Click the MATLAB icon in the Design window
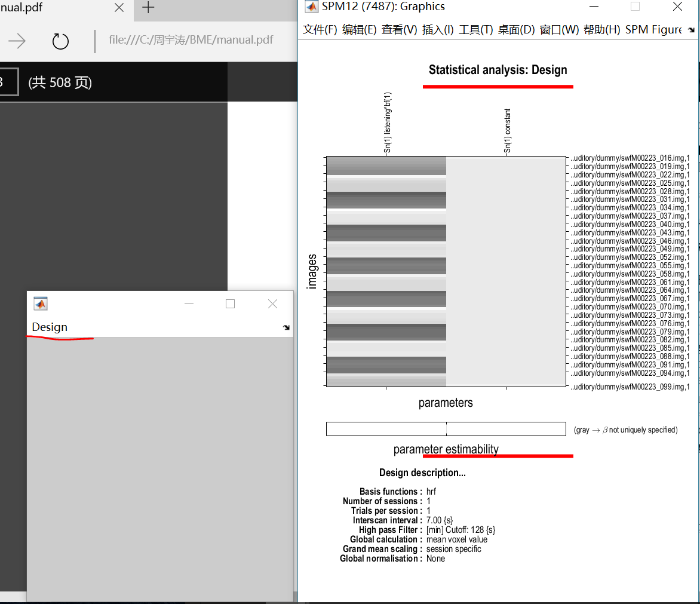Image resolution: width=700 pixels, height=604 pixels. tap(40, 303)
